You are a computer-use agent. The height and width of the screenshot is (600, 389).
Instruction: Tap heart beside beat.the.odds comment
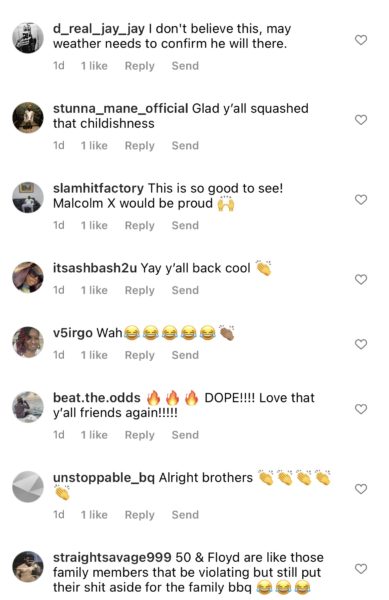tap(361, 409)
